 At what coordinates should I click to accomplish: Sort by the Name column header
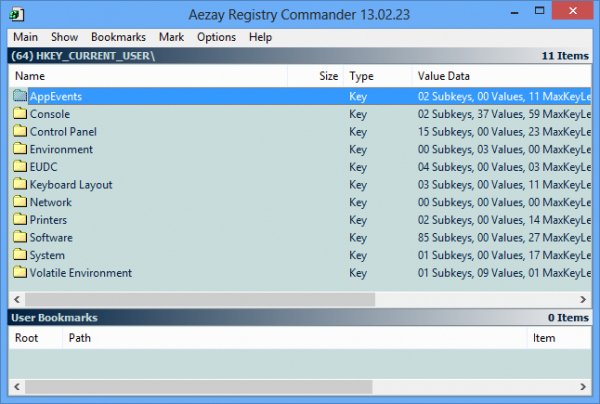pos(148,76)
